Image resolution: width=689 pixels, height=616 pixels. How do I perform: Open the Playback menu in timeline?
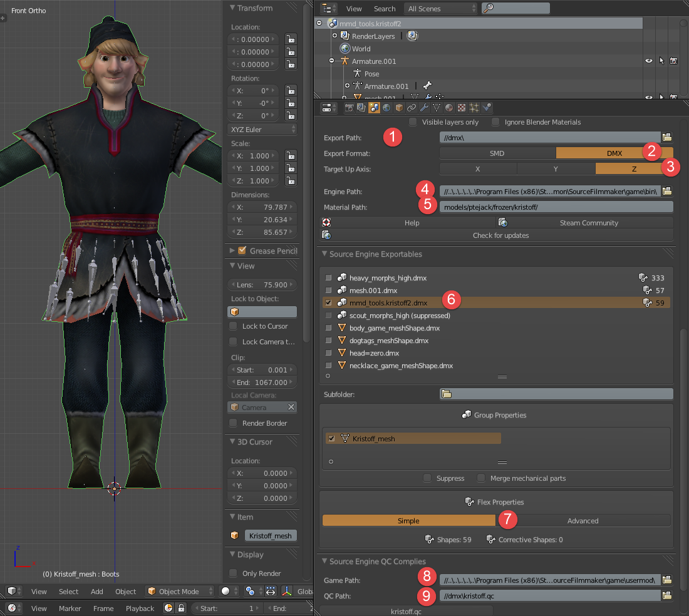pos(140,608)
